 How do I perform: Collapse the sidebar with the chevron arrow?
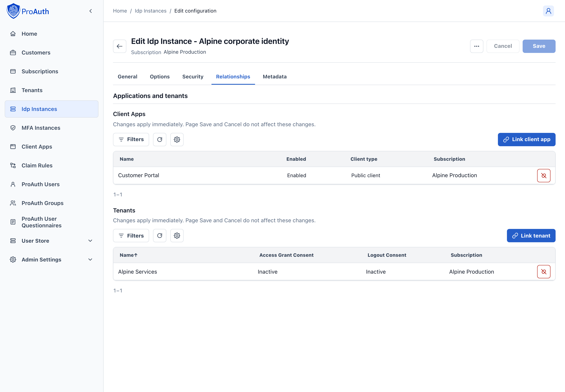click(91, 11)
